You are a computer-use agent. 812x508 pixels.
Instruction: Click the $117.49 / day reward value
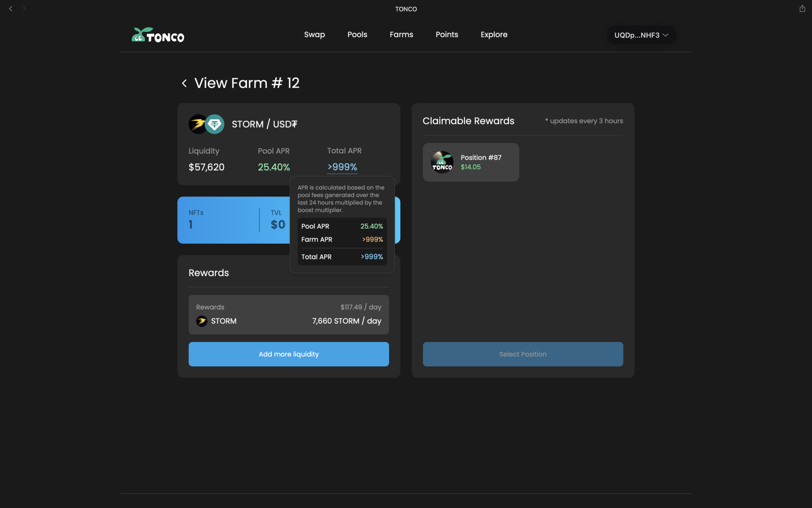[x=361, y=307]
